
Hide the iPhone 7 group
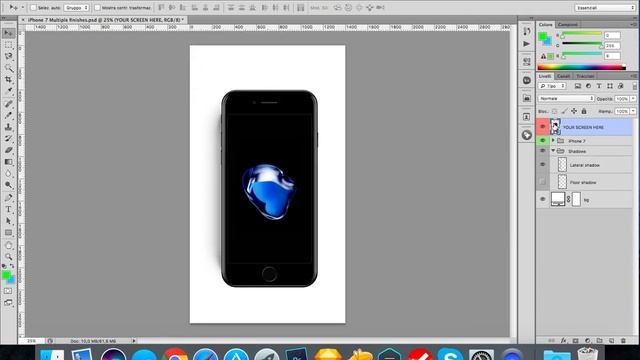pyautogui.click(x=542, y=140)
